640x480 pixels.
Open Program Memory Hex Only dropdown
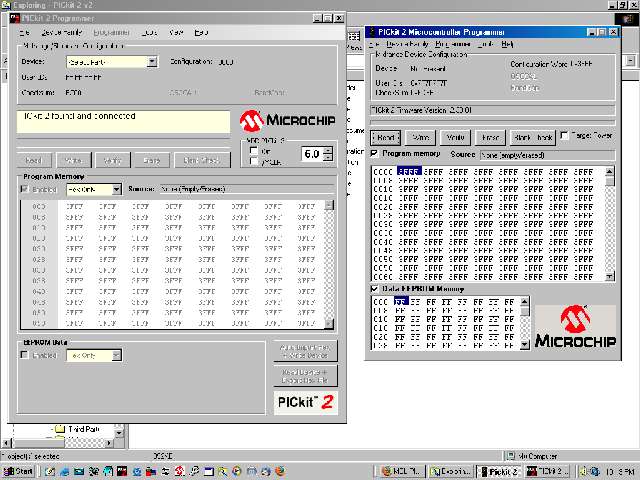[x=116, y=189]
